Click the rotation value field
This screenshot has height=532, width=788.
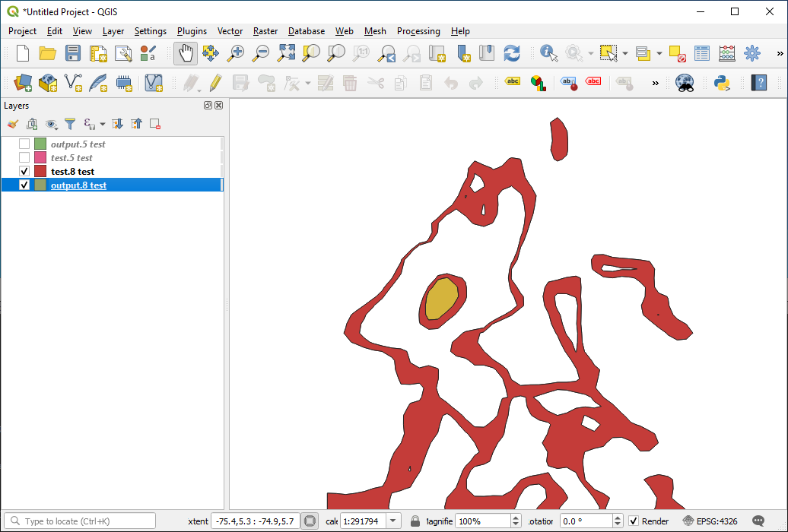click(x=586, y=521)
